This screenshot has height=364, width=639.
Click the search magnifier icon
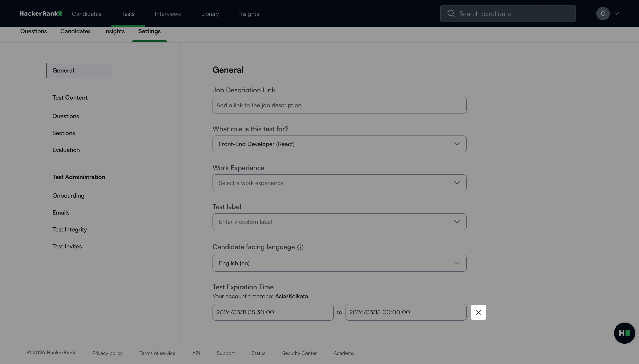tap(451, 14)
